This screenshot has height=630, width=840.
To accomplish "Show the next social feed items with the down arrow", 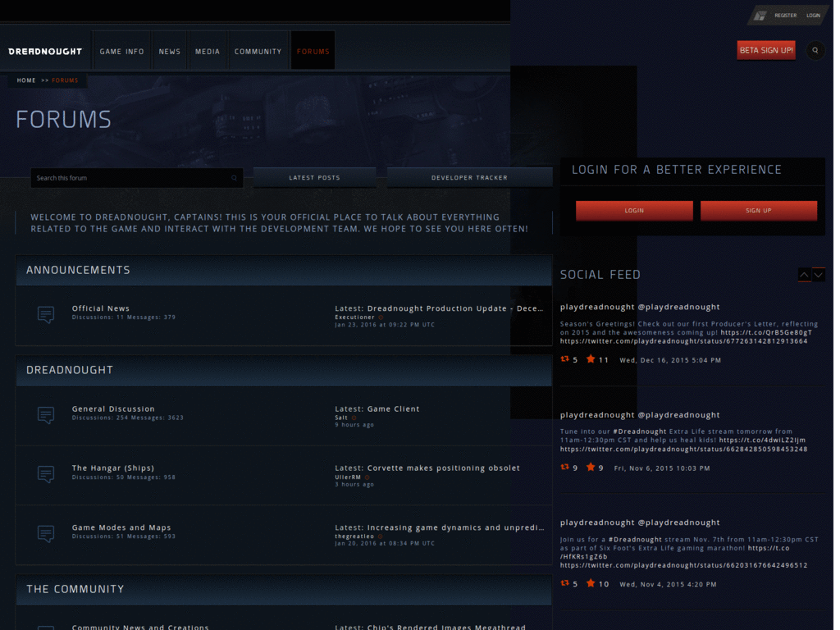I will 819,275.
